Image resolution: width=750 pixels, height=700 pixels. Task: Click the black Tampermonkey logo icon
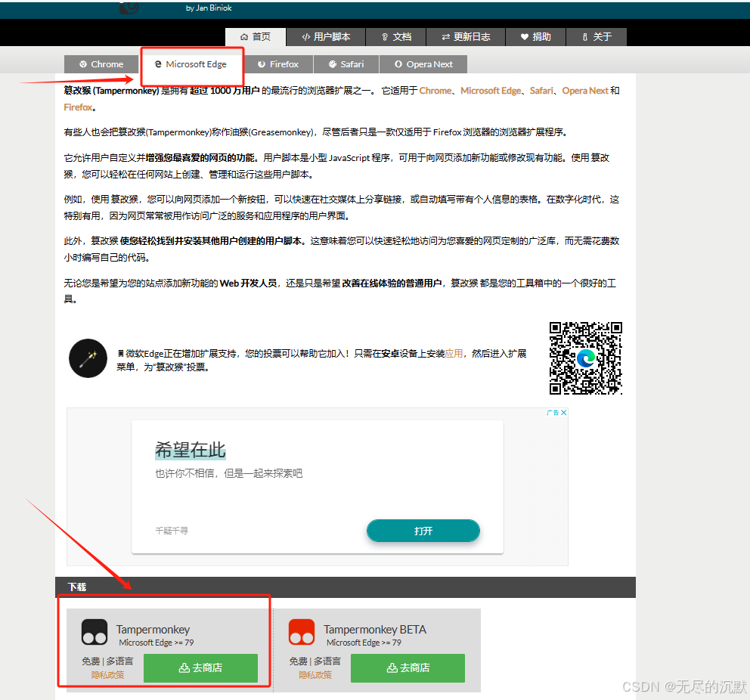(95, 632)
